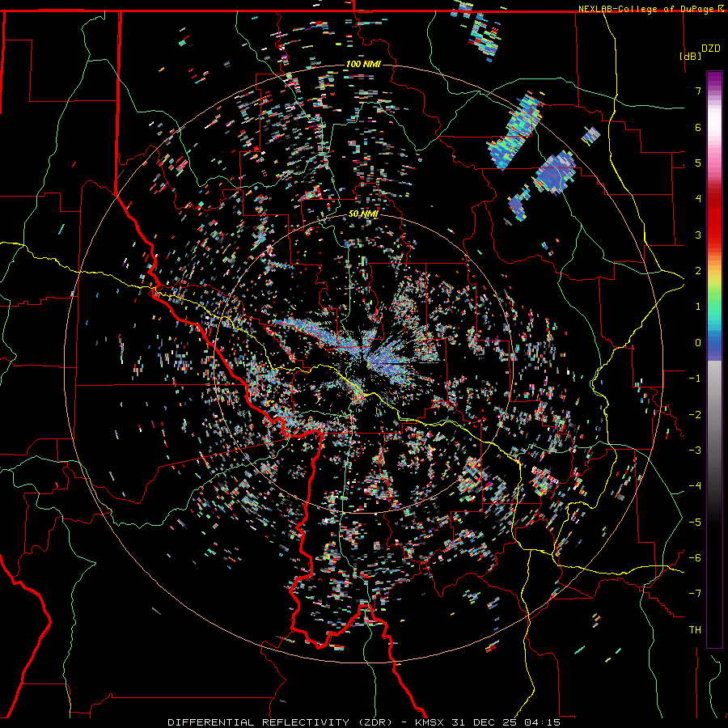Click the -5 value on the dB scale
728x728 pixels.
click(x=695, y=523)
